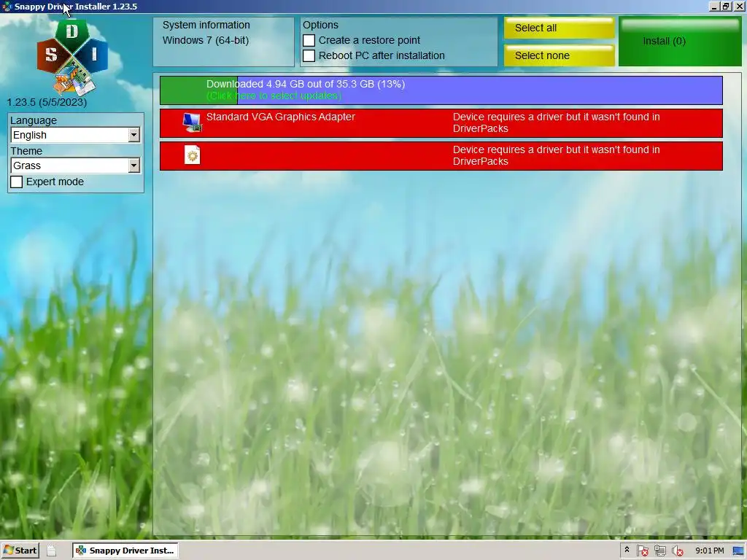This screenshot has height=560, width=747.
Task: Click the muted volume tray icon
Action: click(x=677, y=551)
